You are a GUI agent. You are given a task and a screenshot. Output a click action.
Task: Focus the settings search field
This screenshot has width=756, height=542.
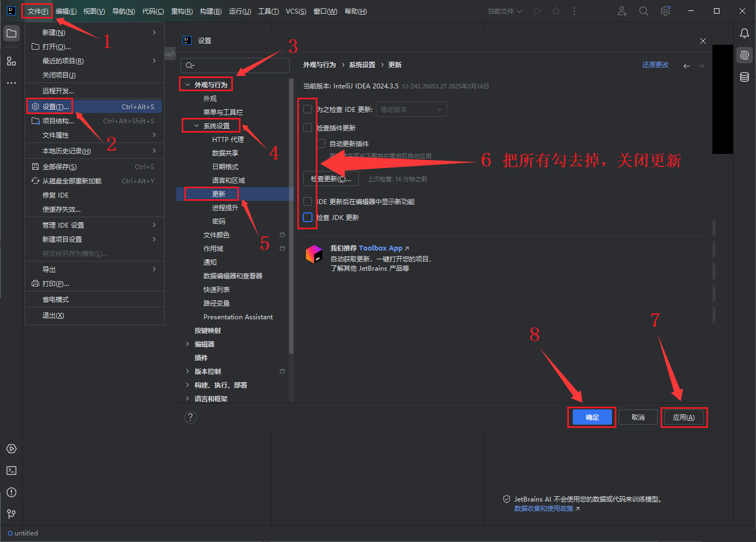(x=235, y=65)
